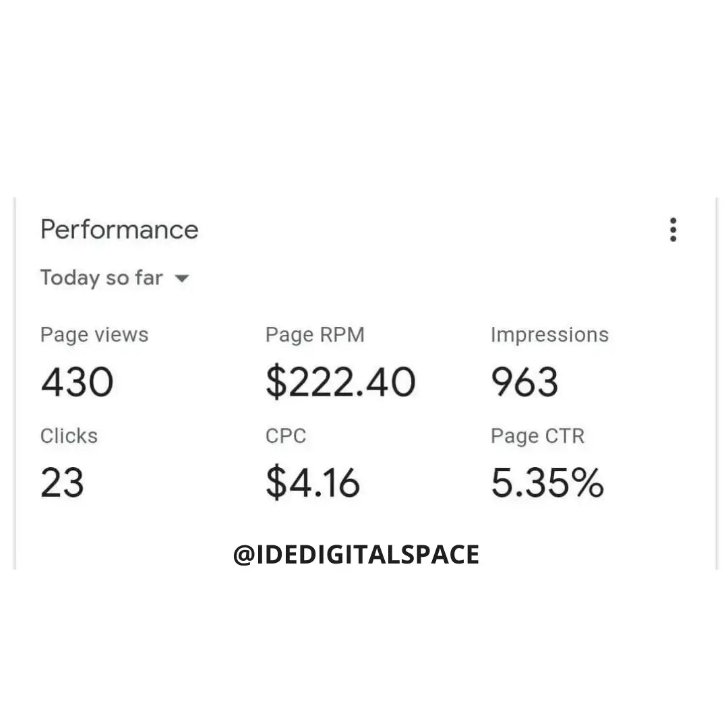Select the Page views metric label
This screenshot has height=728, width=728.
[x=94, y=335]
